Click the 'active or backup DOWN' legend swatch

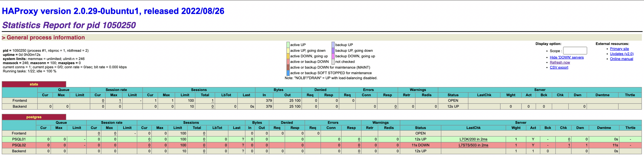coord(288,62)
